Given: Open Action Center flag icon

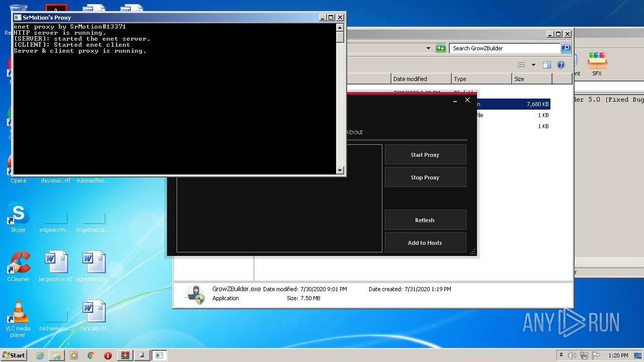Looking at the screenshot, I should click(x=596, y=355).
